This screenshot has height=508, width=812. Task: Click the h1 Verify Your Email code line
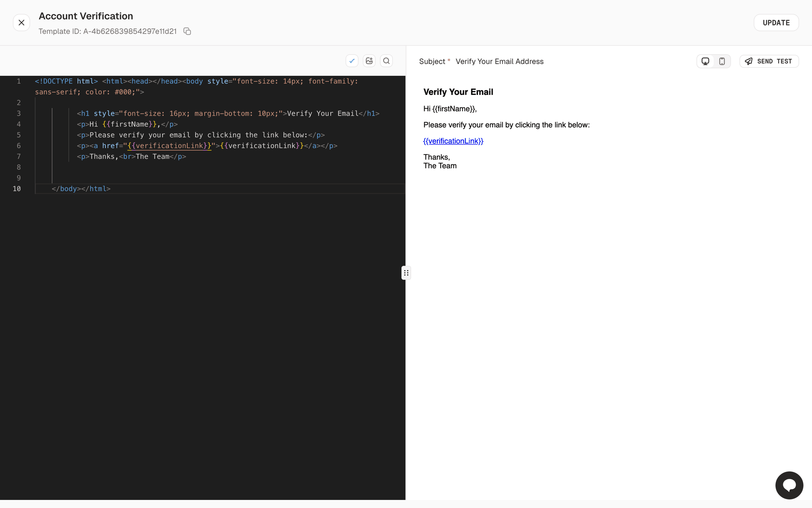point(228,113)
